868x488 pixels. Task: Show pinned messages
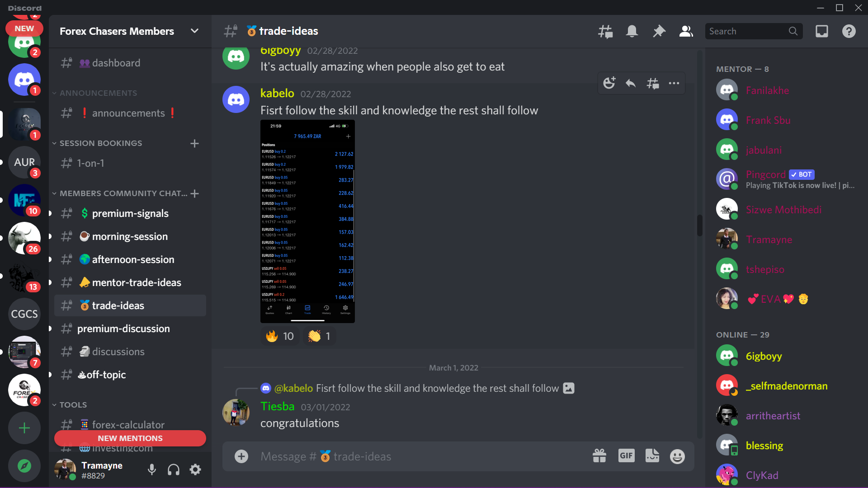click(659, 31)
